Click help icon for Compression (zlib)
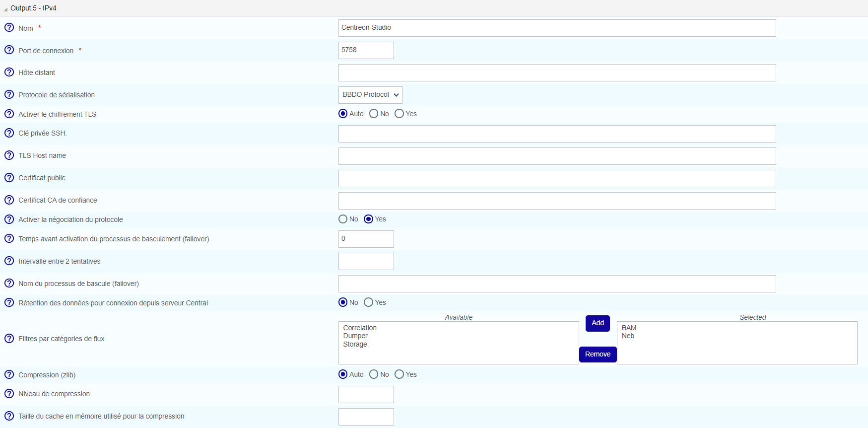 [x=9, y=374]
